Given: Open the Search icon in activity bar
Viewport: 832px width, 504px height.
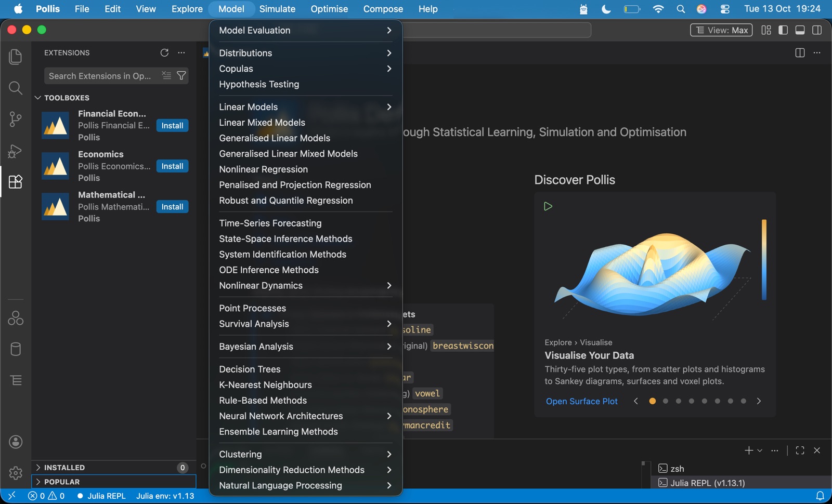Looking at the screenshot, I should [16, 88].
